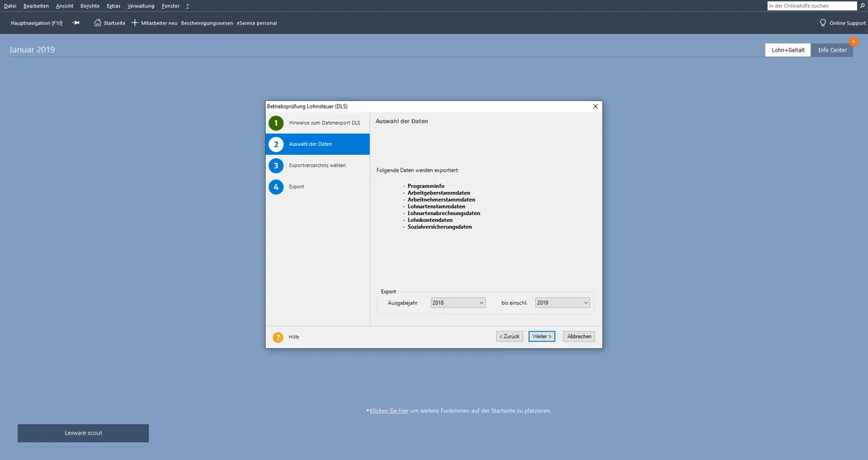Click the Lohnartenabrechnungsdaten list entry

point(443,213)
